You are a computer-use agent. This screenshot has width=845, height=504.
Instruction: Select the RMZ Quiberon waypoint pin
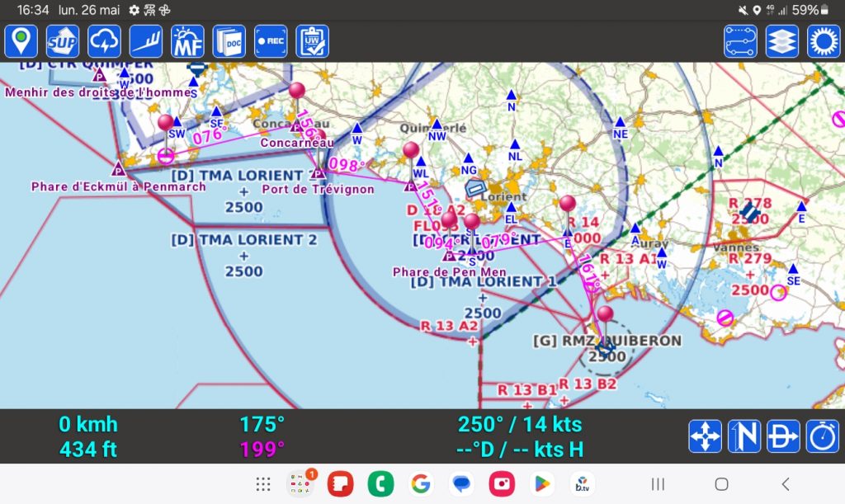[605, 315]
